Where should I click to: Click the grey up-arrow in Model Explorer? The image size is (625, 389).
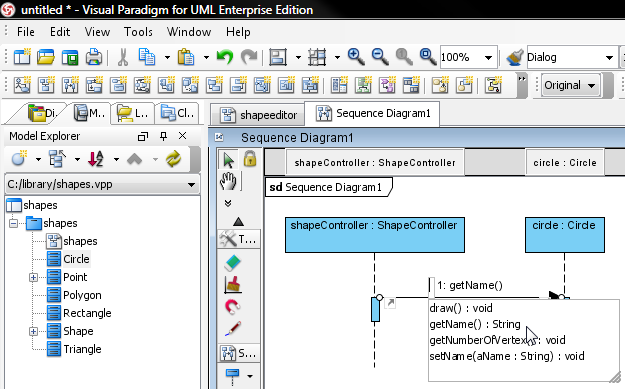[135, 159]
